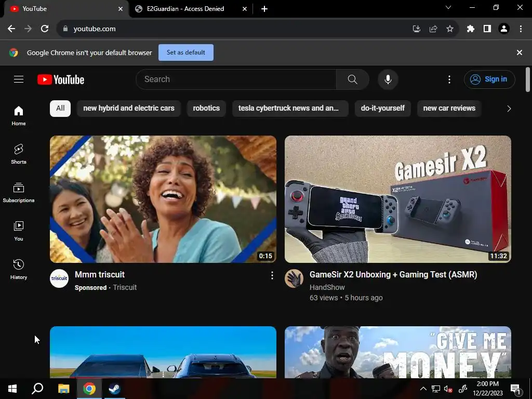Click the YouTube logo

point(61,79)
